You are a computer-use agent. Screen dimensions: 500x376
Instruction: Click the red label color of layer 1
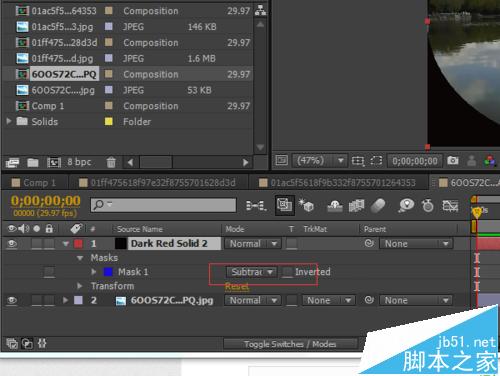coord(79,244)
